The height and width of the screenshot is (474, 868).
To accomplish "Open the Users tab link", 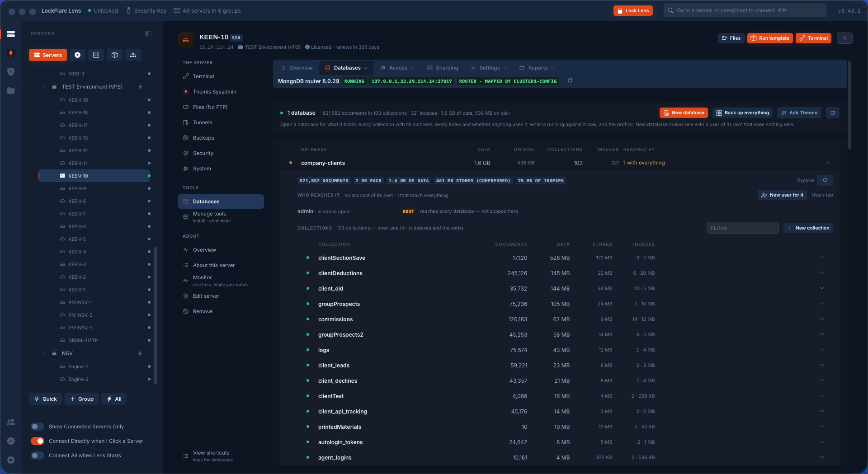I will point(822,195).
